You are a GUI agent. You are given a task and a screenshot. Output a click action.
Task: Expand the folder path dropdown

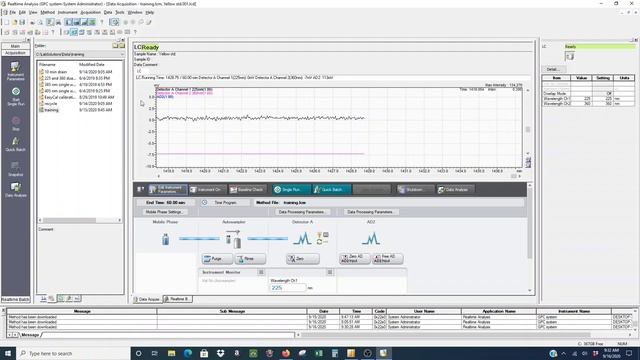click(x=122, y=54)
